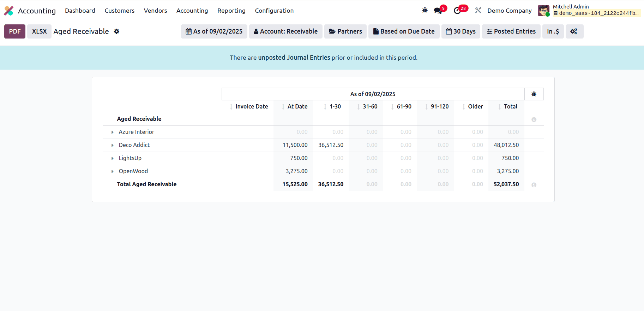
Task: Open the debug bug icon in navbar
Action: click(x=425, y=10)
